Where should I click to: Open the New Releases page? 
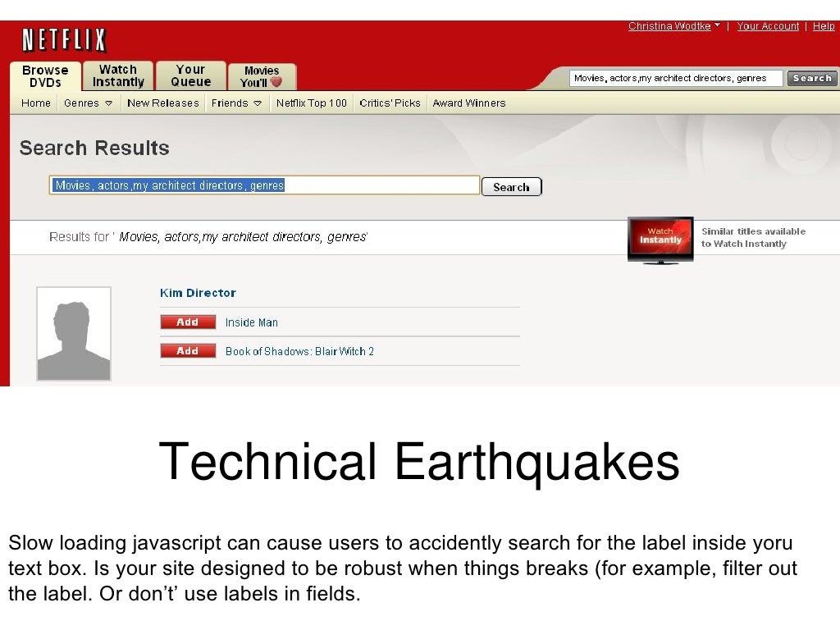tap(163, 103)
